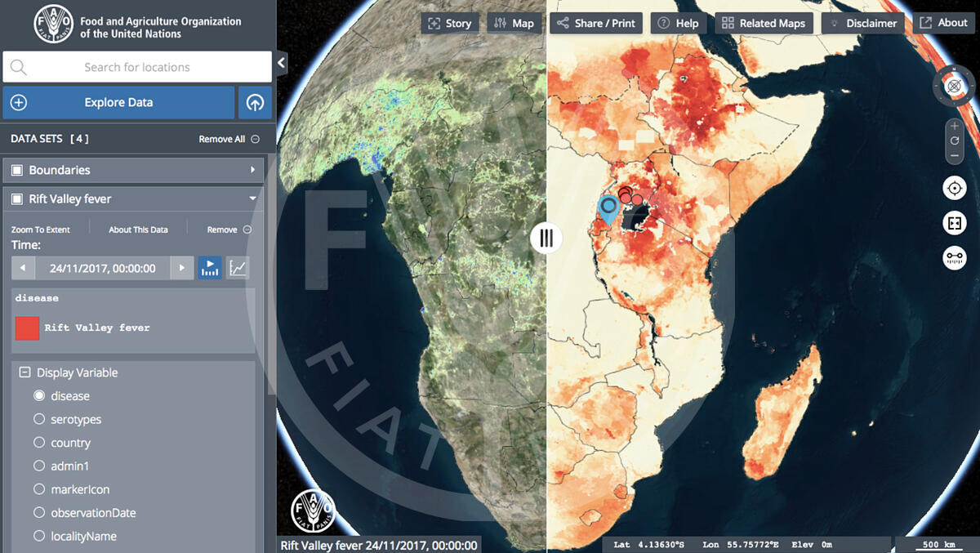Screen dimensions: 980x553
Task: Open the date selector showing 24/11/2017
Action: (x=102, y=268)
